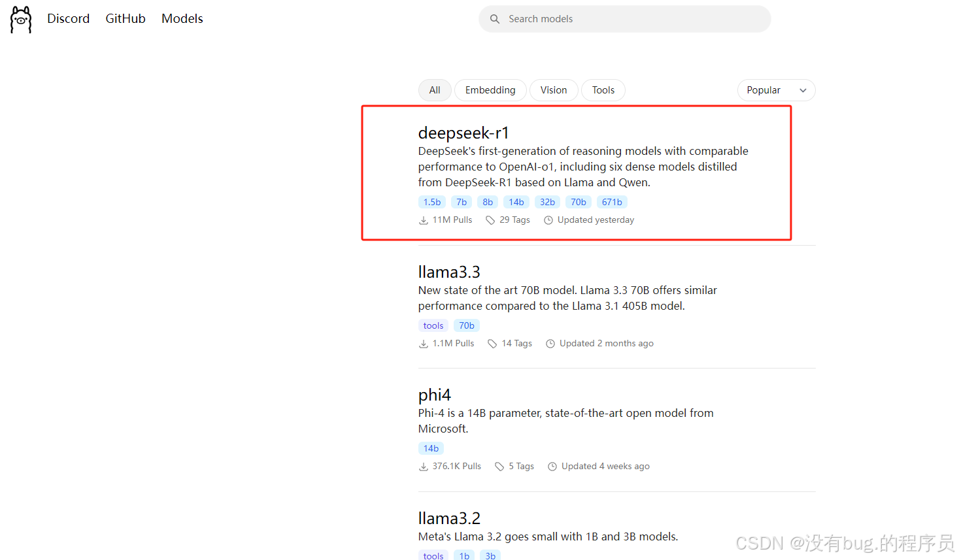Select the 70b tag under deepseek-r1
This screenshot has height=560, width=957.
tap(579, 202)
